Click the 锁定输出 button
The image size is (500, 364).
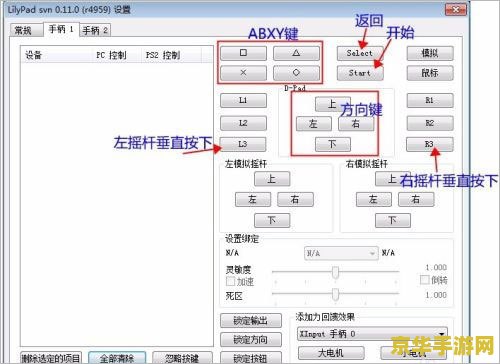pyautogui.click(x=251, y=321)
